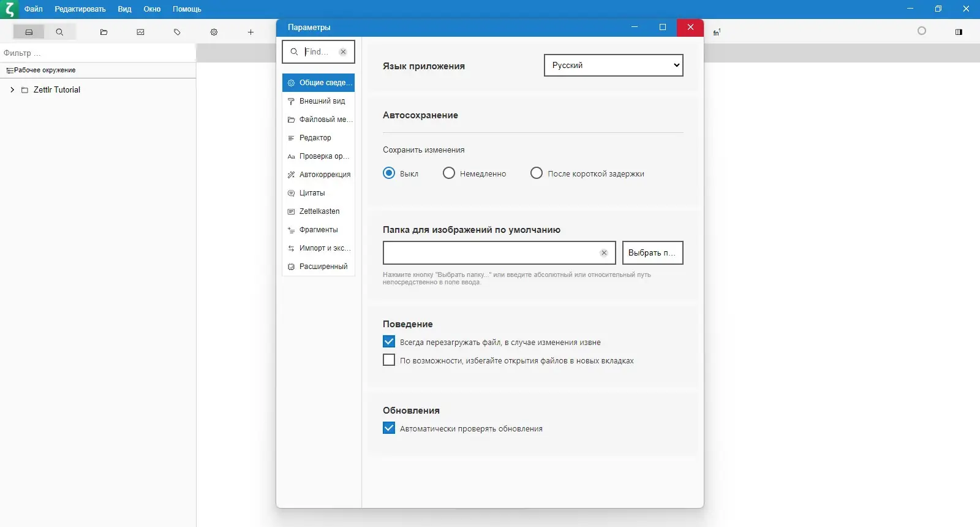Viewport: 980px width, 527px height.
Task: Click the Рабочее окружение header
Action: coord(98,70)
